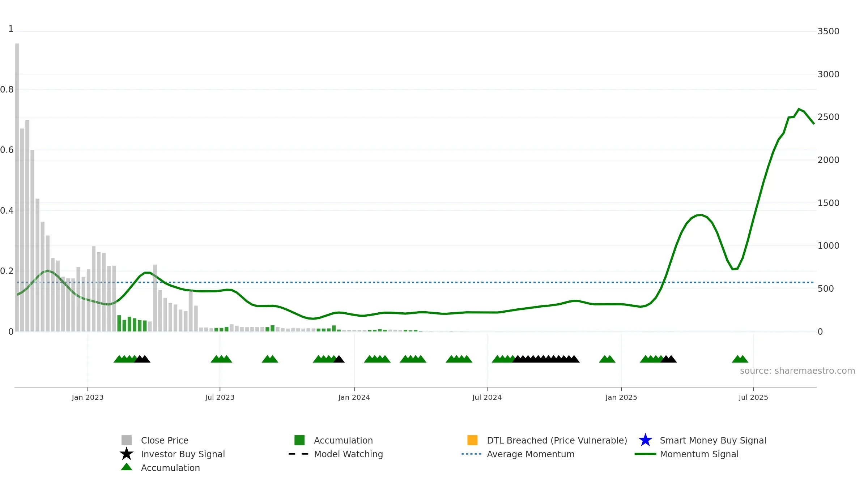
Task: Click the green Accumulation triangle legend icon
Action: coord(127,467)
